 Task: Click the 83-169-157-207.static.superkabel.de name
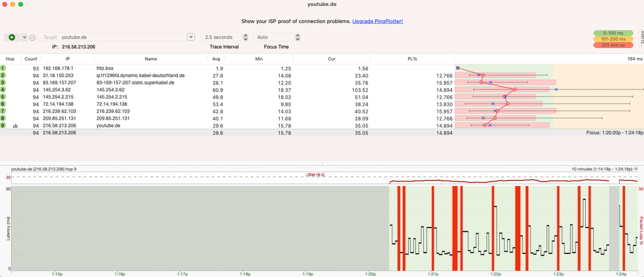[x=135, y=82]
